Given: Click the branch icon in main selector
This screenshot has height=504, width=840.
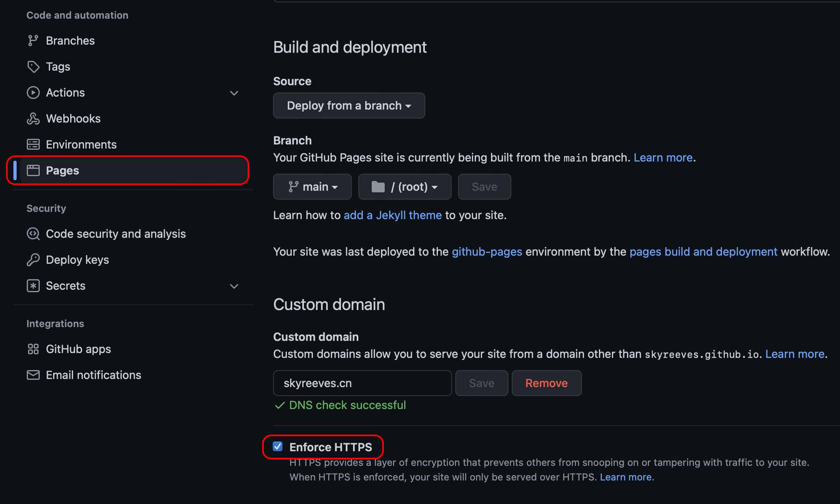Looking at the screenshot, I should point(293,187).
